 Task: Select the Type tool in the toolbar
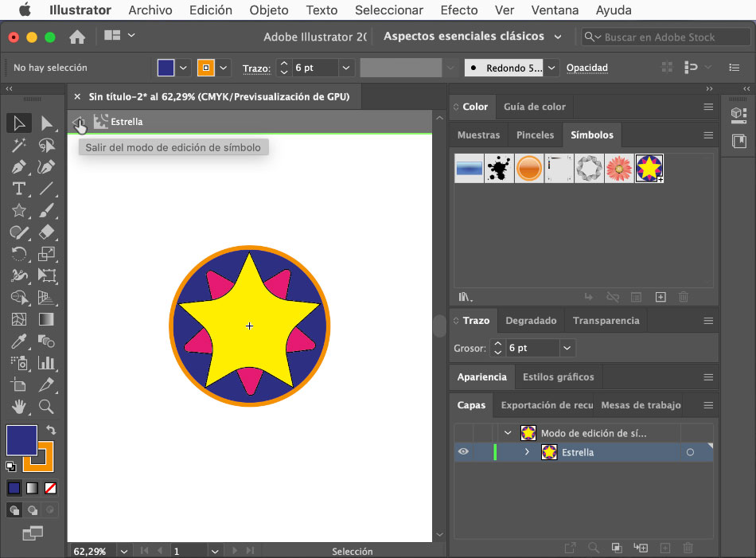pos(19,189)
